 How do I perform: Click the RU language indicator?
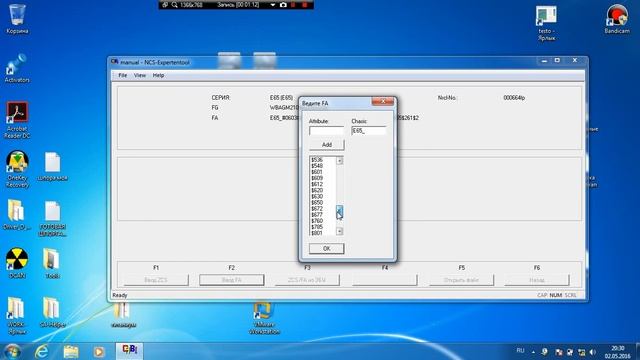pos(520,351)
